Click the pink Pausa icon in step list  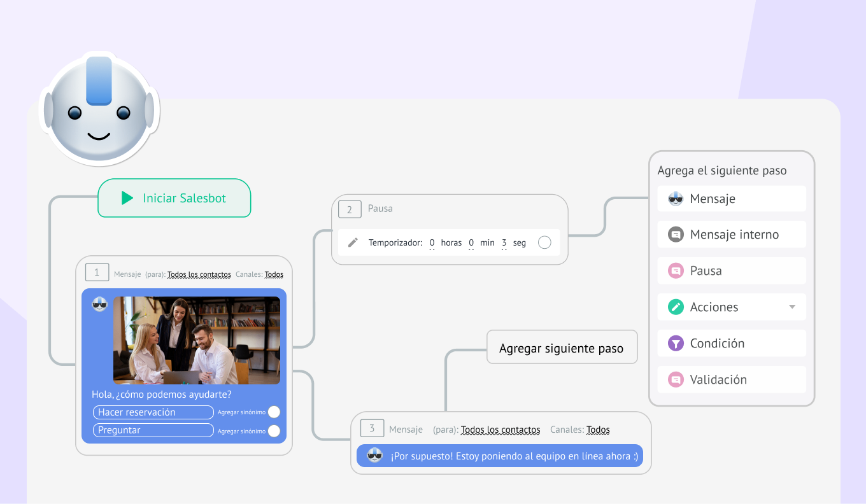click(676, 271)
